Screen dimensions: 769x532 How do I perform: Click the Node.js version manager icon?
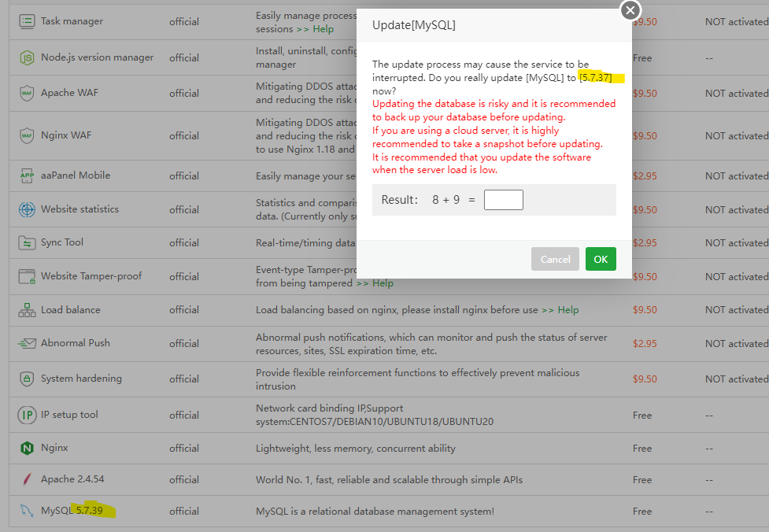[25, 57]
